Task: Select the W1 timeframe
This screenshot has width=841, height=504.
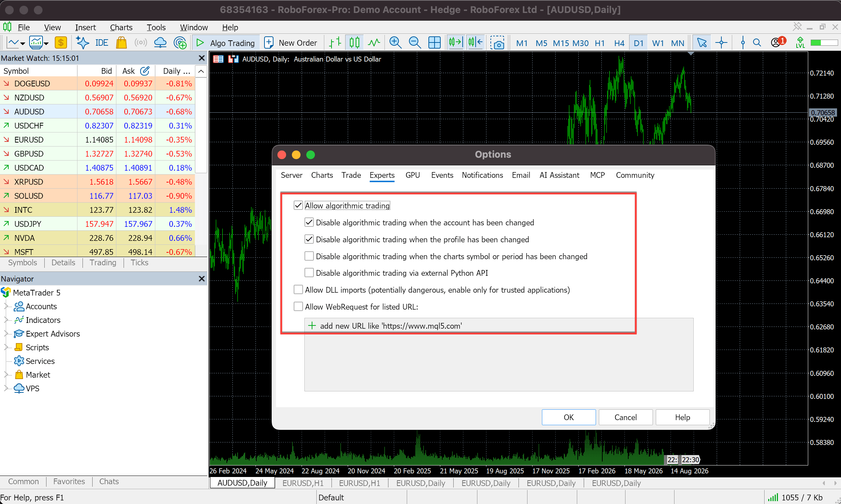Action: 658,43
